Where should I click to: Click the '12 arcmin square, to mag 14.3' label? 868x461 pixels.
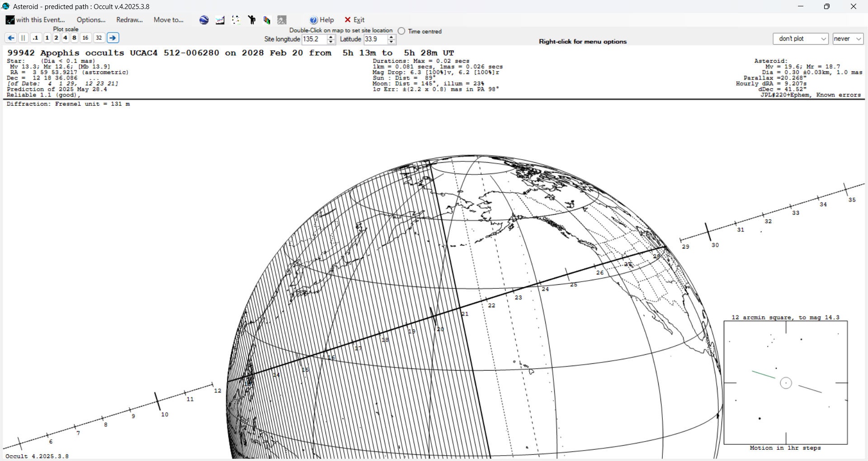(785, 317)
